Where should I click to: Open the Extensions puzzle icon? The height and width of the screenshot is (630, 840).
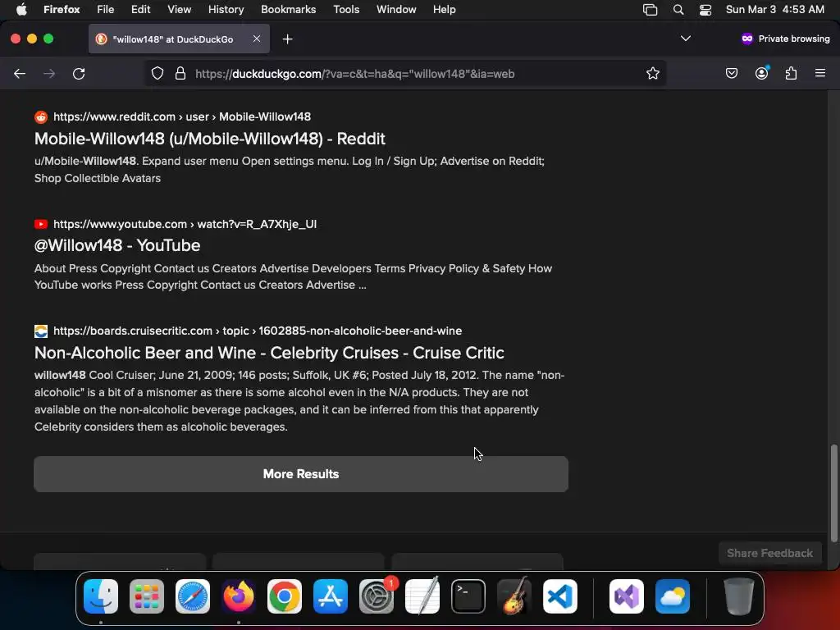click(791, 73)
